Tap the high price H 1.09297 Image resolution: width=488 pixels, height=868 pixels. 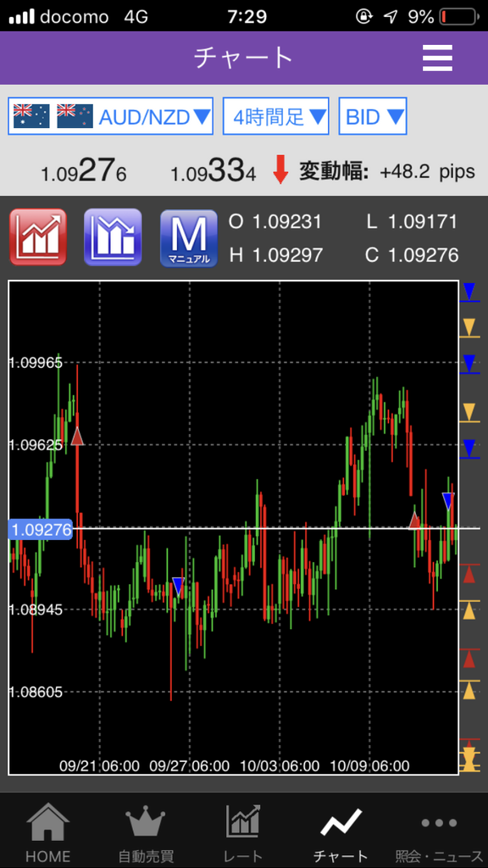coord(275,254)
